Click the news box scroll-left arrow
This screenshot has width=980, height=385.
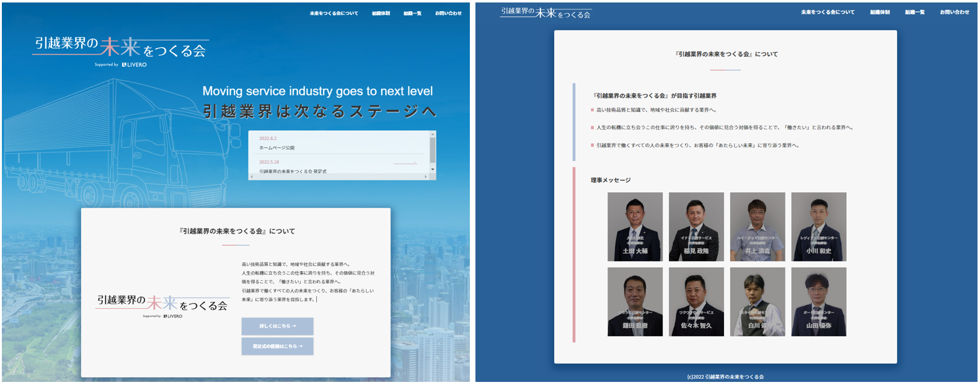(251, 177)
